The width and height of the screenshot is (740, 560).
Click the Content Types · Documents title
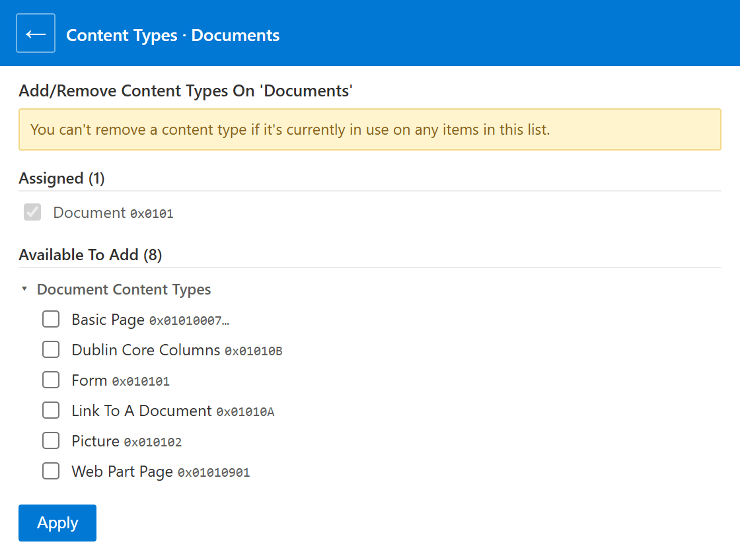[172, 36]
